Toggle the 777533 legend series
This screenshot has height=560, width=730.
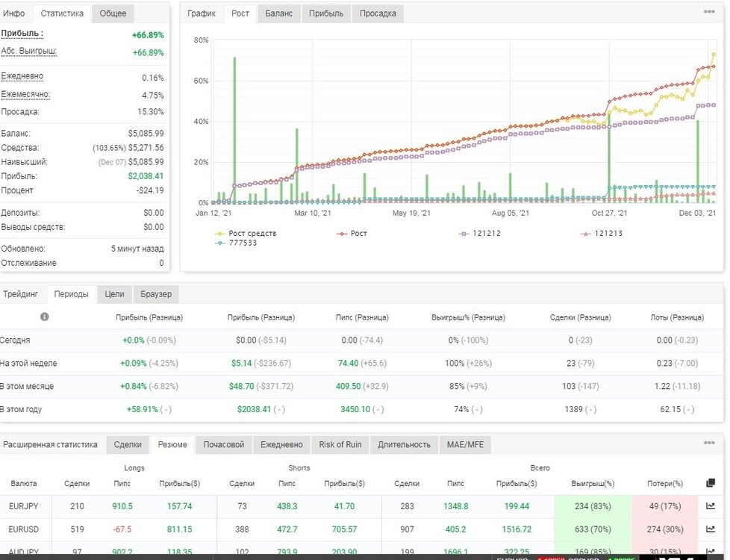(236, 243)
